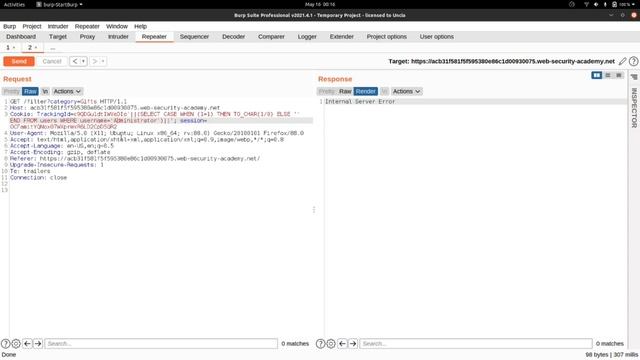Open forward history dropdown arrow
The width and height of the screenshot is (640, 360).
103,61
